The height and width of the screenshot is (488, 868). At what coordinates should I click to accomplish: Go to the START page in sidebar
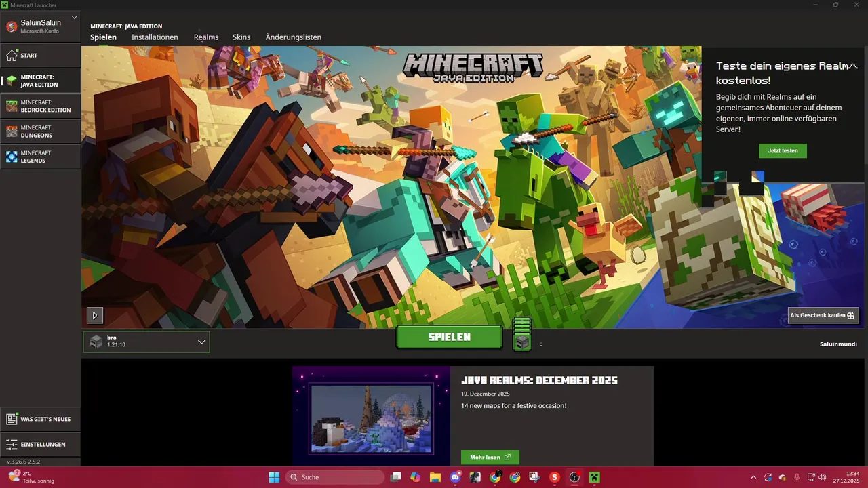[x=41, y=56]
